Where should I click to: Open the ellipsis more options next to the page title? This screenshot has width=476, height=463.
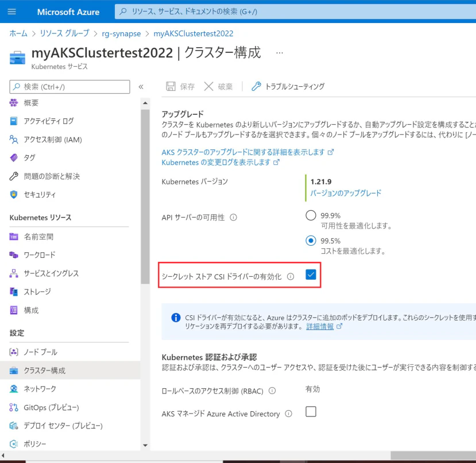pos(280,53)
